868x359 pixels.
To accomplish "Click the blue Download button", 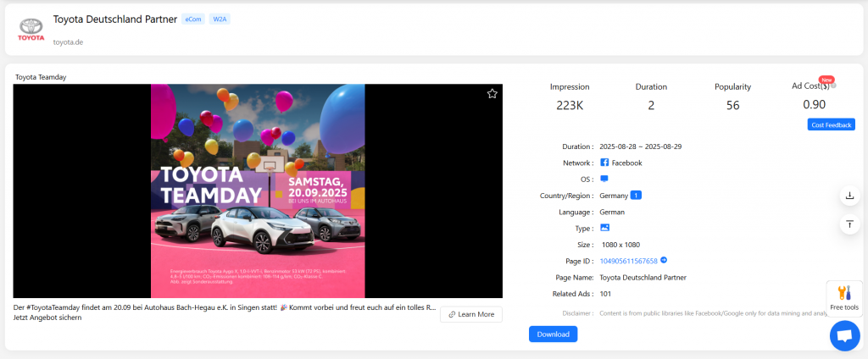I will [x=553, y=334].
